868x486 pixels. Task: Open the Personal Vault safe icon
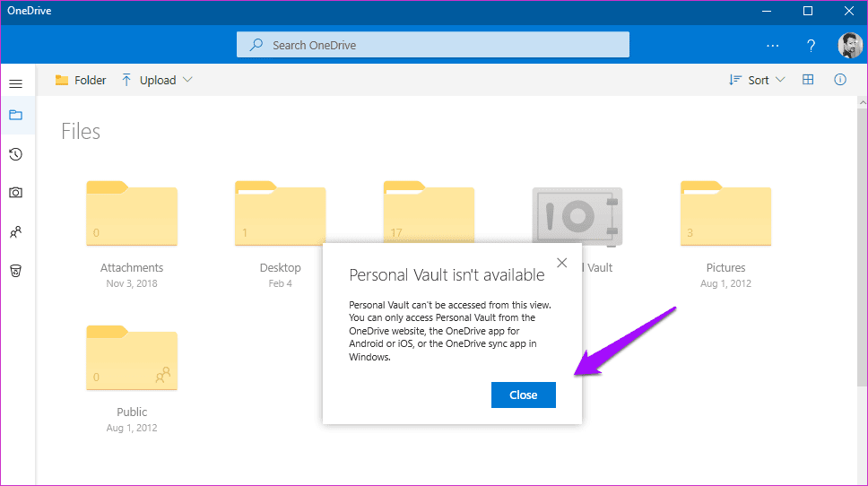(x=577, y=216)
